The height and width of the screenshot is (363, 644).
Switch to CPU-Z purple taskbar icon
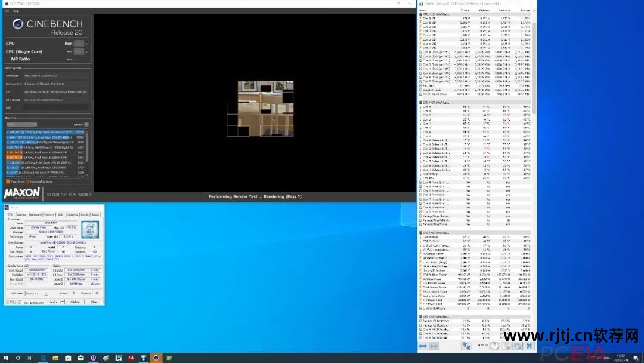pyautogui.click(x=93, y=358)
